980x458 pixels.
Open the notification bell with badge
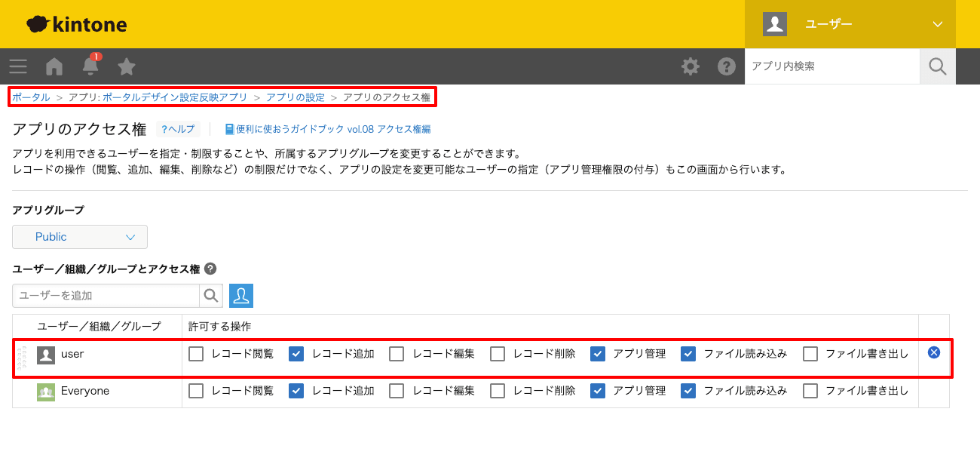90,66
